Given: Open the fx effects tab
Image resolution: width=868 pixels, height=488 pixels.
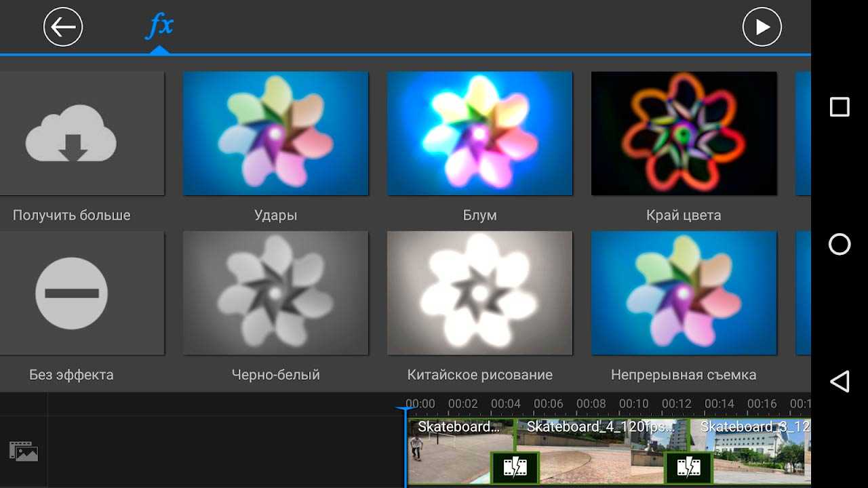Looking at the screenshot, I should tap(160, 27).
